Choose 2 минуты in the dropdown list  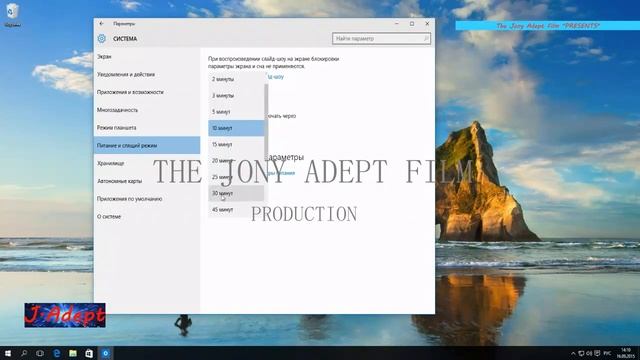coord(236,79)
